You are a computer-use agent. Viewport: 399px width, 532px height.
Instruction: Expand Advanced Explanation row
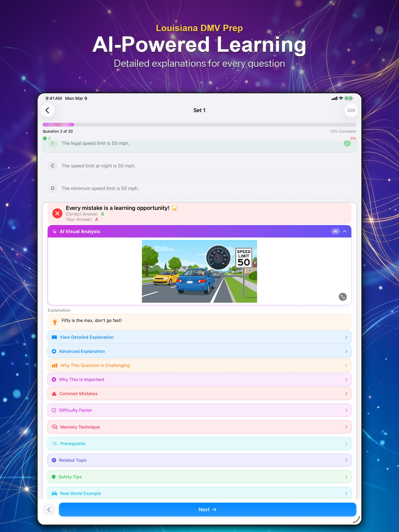pos(199,351)
